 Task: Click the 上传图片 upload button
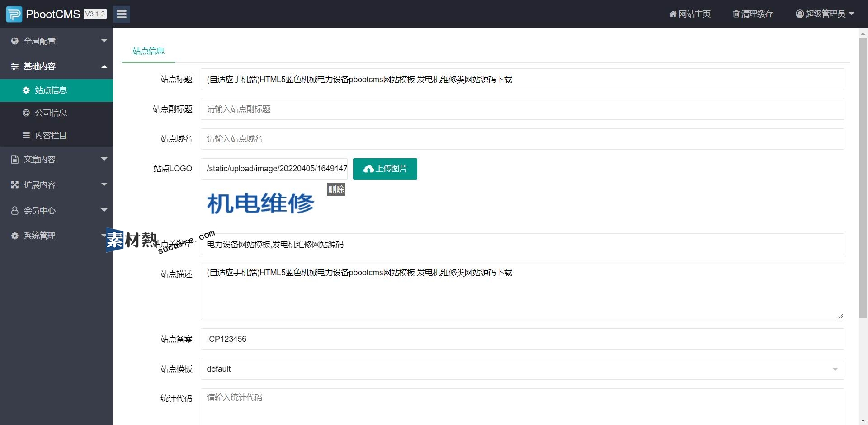click(x=385, y=169)
